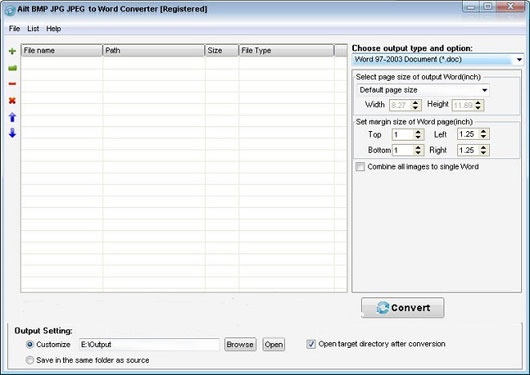This screenshot has width=530, height=375.
Task: Click the Browse button
Action: click(240, 345)
